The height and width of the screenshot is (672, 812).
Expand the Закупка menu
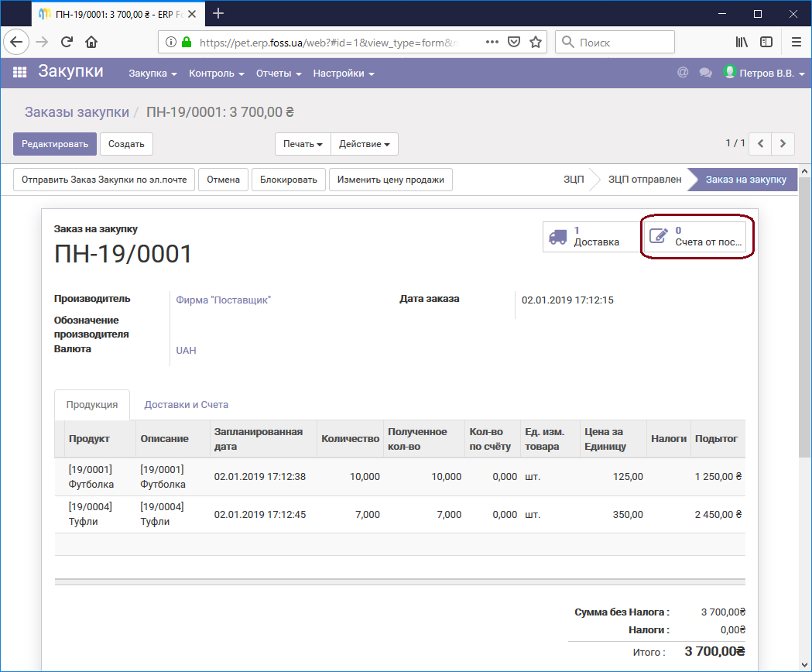pos(152,74)
